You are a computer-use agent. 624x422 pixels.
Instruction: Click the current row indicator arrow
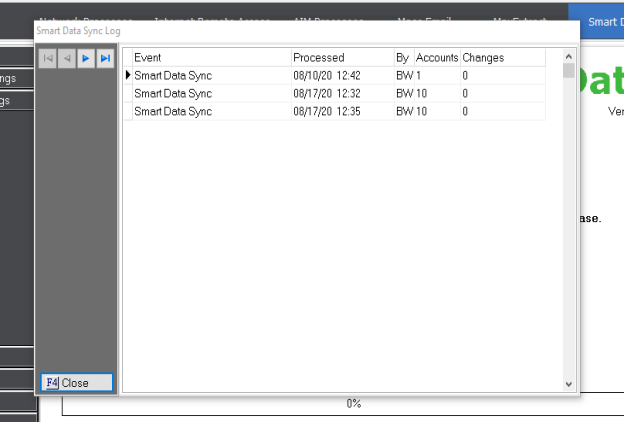(127, 75)
